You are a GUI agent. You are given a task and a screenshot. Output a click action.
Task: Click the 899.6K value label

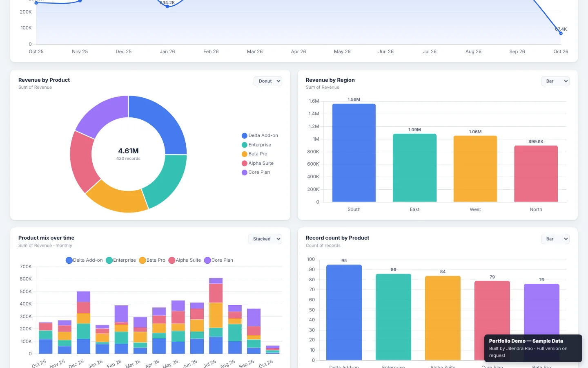tap(536, 142)
